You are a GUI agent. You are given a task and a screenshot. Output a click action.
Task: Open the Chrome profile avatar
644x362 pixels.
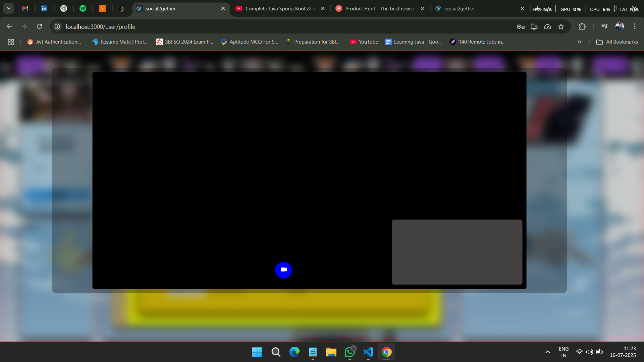pos(620,26)
